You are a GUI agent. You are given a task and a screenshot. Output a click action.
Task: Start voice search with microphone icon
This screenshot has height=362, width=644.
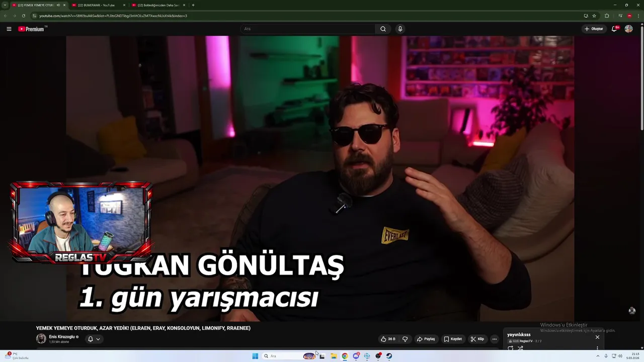(400, 29)
